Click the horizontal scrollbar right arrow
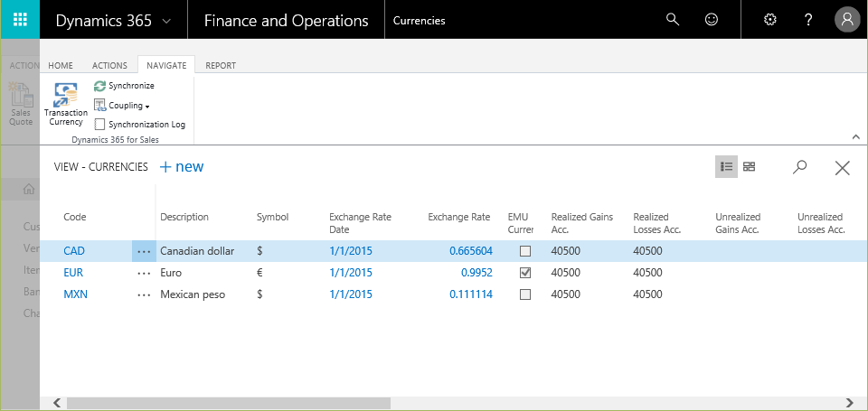 [850, 403]
